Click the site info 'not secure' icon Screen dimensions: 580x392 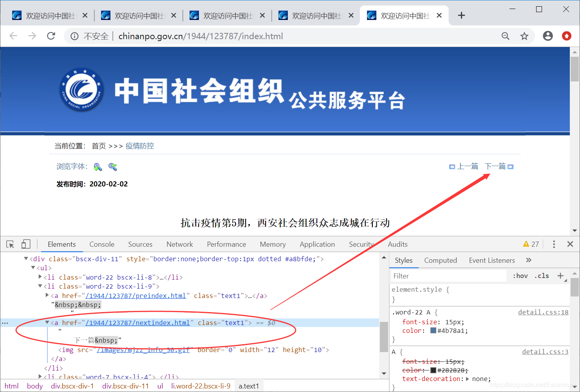pos(74,36)
